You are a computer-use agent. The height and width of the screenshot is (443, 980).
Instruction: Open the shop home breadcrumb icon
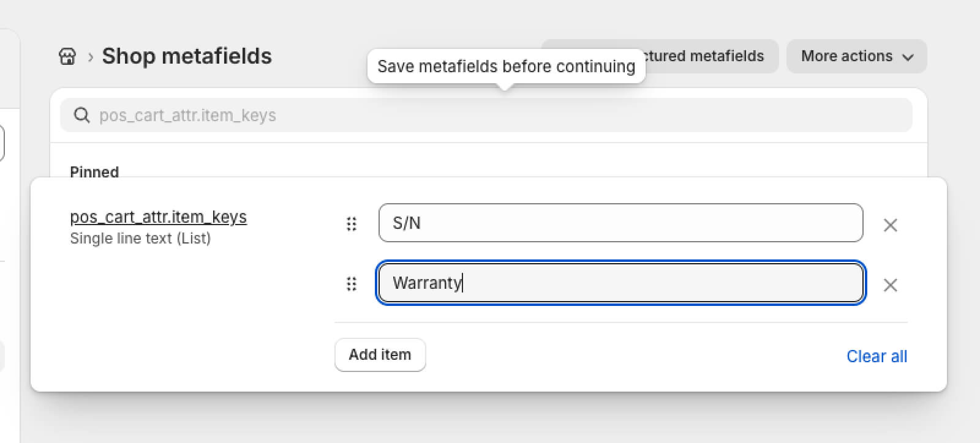point(67,56)
